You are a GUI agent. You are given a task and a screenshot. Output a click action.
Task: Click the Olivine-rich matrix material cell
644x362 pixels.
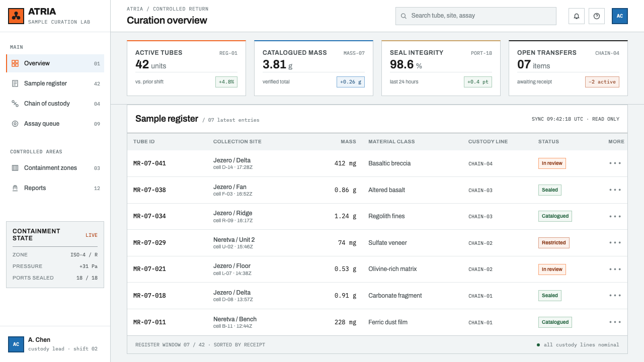tap(392, 269)
